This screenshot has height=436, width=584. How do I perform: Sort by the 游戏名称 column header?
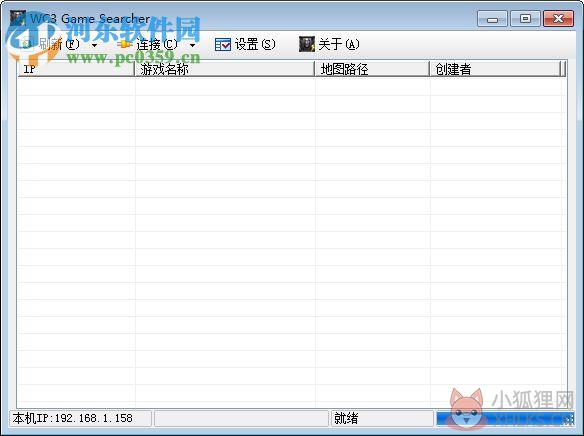coord(225,69)
